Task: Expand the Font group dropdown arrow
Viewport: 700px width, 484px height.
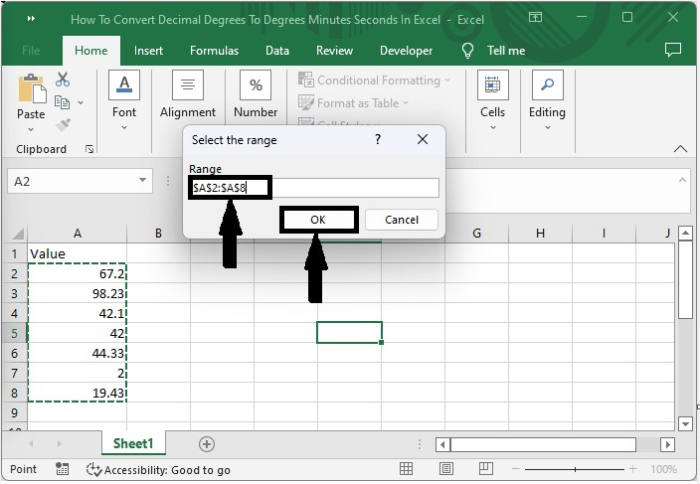Action: click(124, 128)
